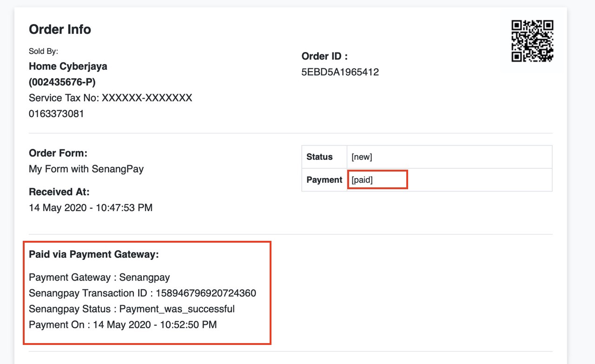595x364 pixels.
Task: Click the [new] status cell
Action: (x=450, y=157)
